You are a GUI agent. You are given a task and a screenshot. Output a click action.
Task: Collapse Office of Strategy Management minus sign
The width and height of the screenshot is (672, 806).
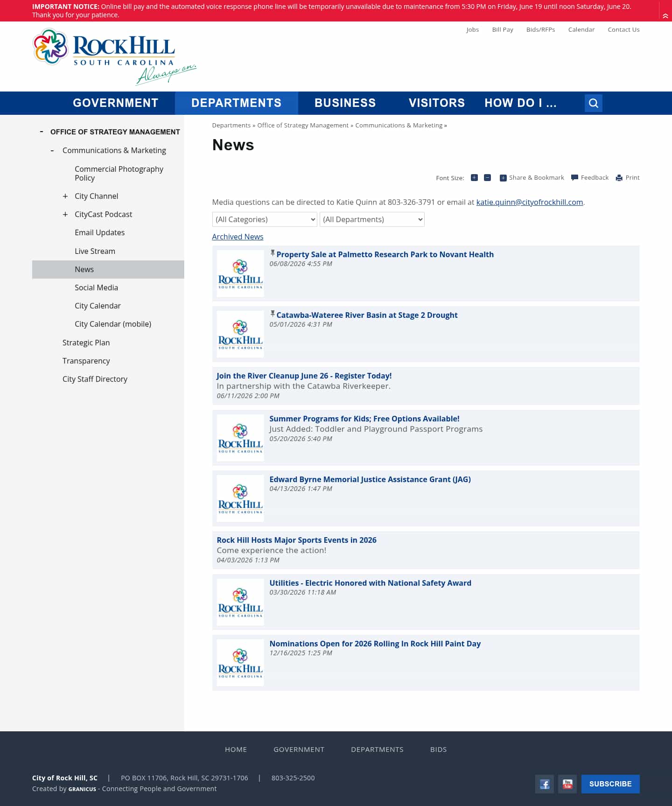(x=42, y=132)
